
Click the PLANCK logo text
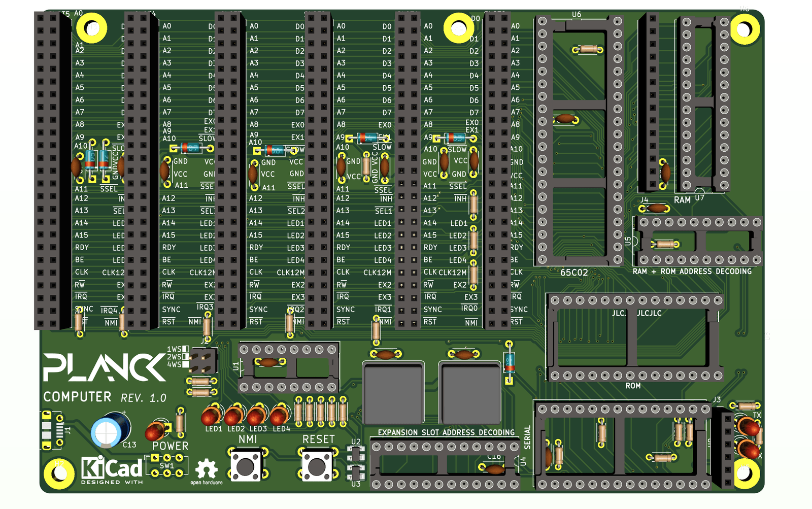(104, 367)
